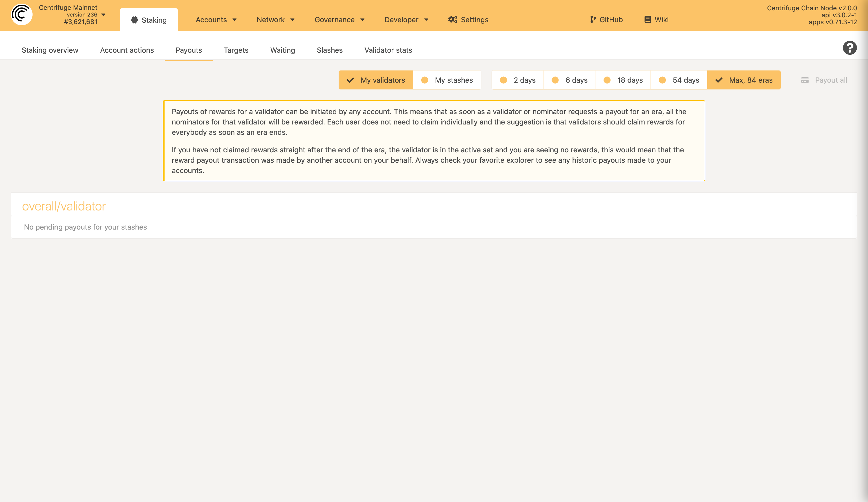
Task: Open the GitHub link
Action: 606,20
